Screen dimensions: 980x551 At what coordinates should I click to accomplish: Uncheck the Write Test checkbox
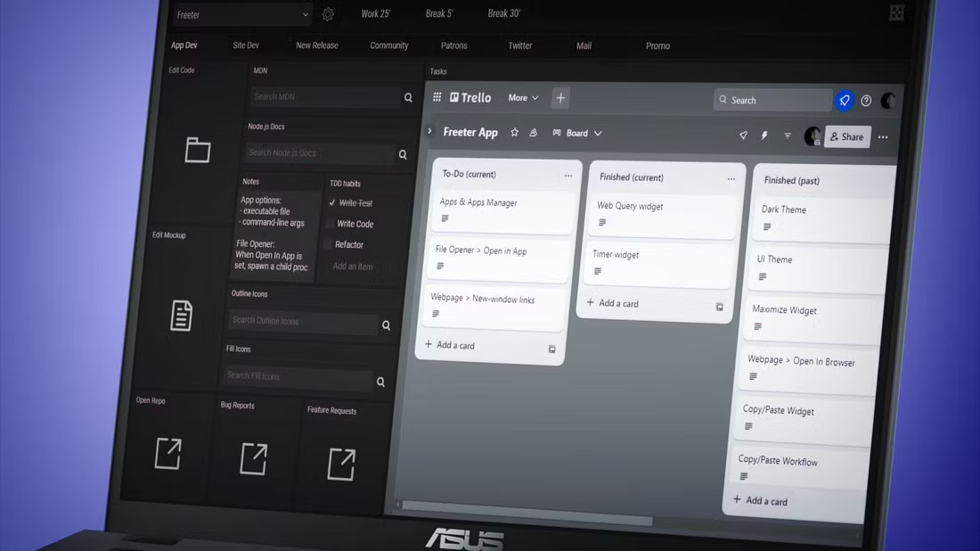tap(332, 202)
